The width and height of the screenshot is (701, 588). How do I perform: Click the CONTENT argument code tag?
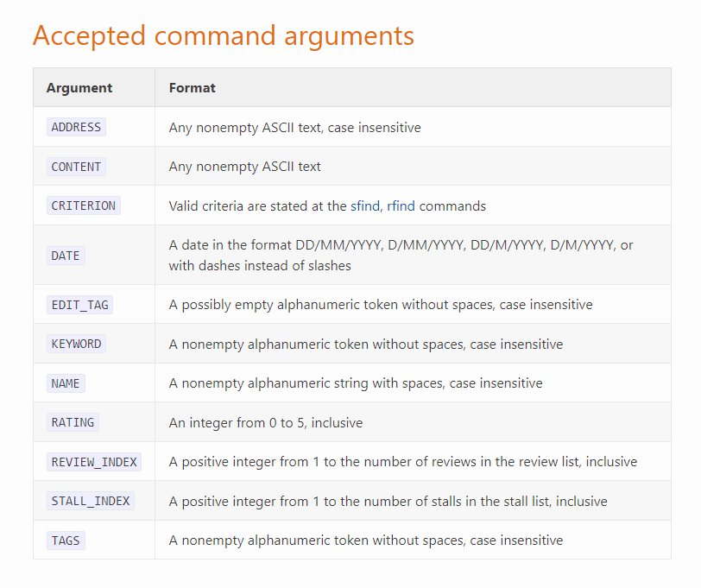pyautogui.click(x=76, y=167)
